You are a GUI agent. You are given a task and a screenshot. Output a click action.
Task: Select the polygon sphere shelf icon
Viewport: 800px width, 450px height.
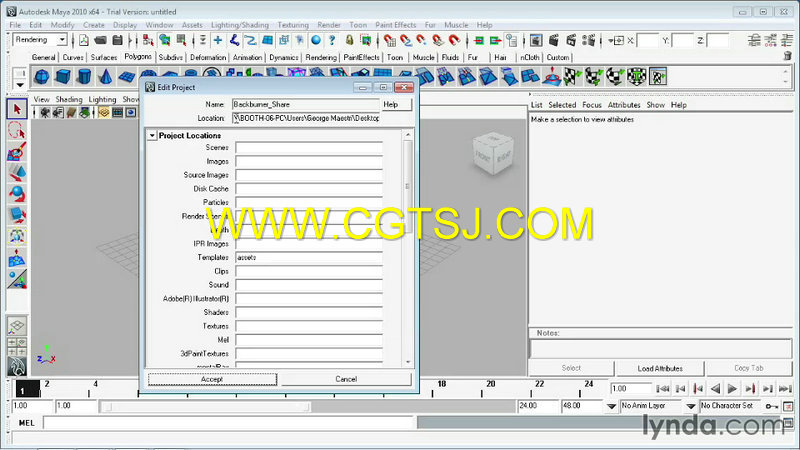pos(42,77)
